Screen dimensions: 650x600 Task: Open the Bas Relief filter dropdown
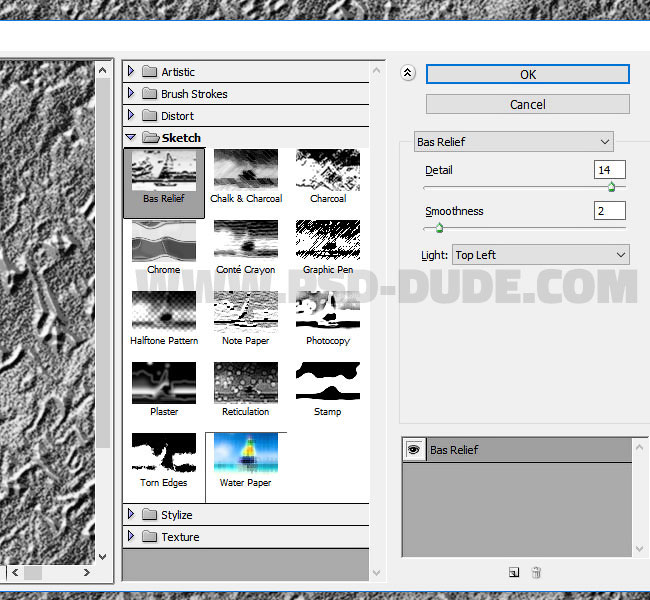[x=514, y=142]
